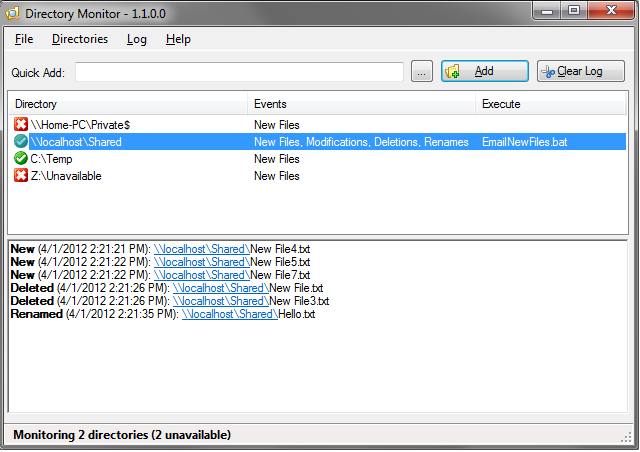Image resolution: width=640 pixels, height=452 pixels.
Task: Open the Log menu
Action: pyautogui.click(x=136, y=39)
